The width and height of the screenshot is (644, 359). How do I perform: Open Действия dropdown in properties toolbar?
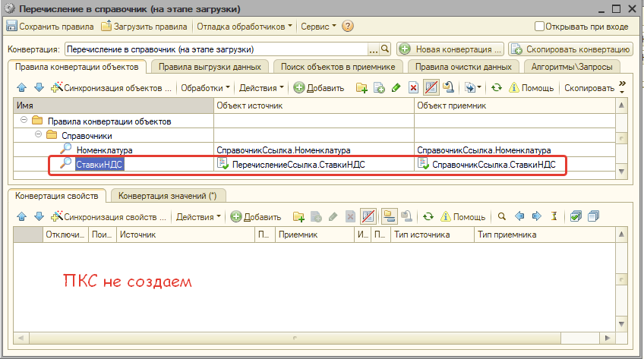(198, 216)
